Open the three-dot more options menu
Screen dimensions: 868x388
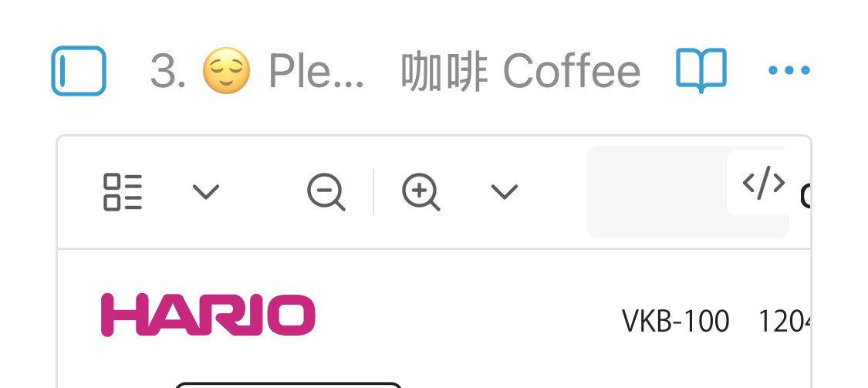(x=789, y=70)
